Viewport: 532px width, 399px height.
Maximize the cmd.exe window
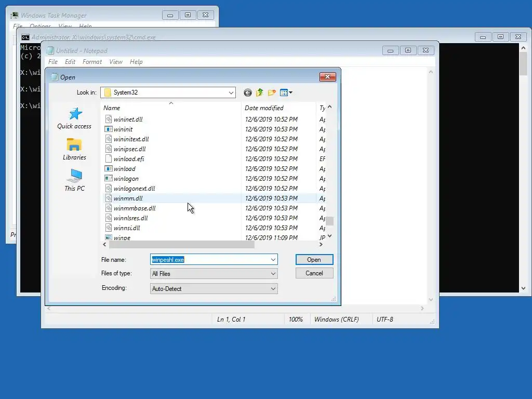(500, 37)
